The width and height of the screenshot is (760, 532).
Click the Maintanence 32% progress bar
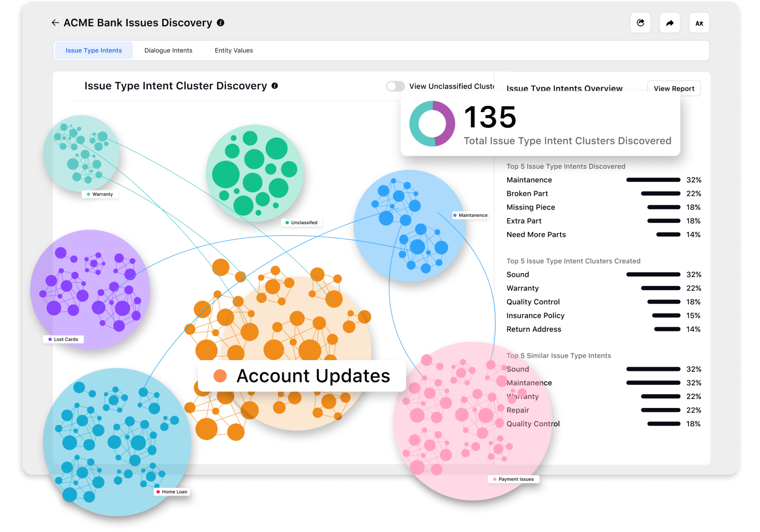(653, 180)
